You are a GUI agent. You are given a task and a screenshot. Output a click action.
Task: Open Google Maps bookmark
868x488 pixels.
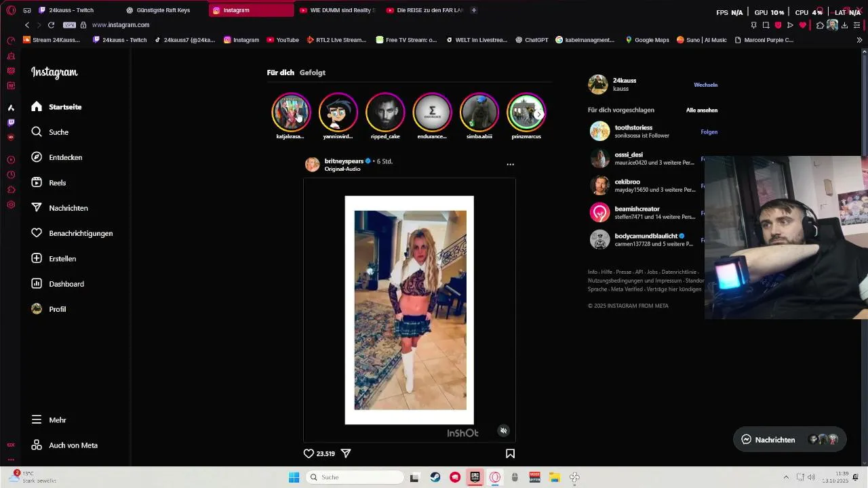pos(647,40)
